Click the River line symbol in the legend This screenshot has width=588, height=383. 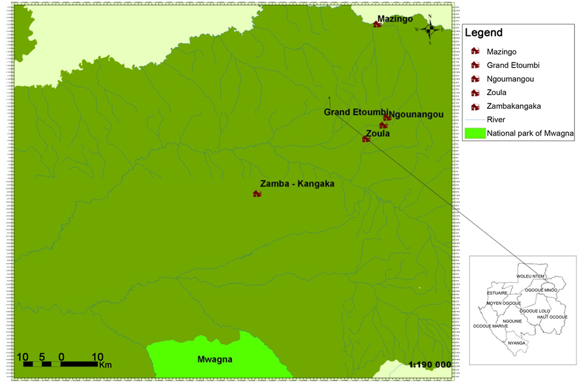pos(475,119)
